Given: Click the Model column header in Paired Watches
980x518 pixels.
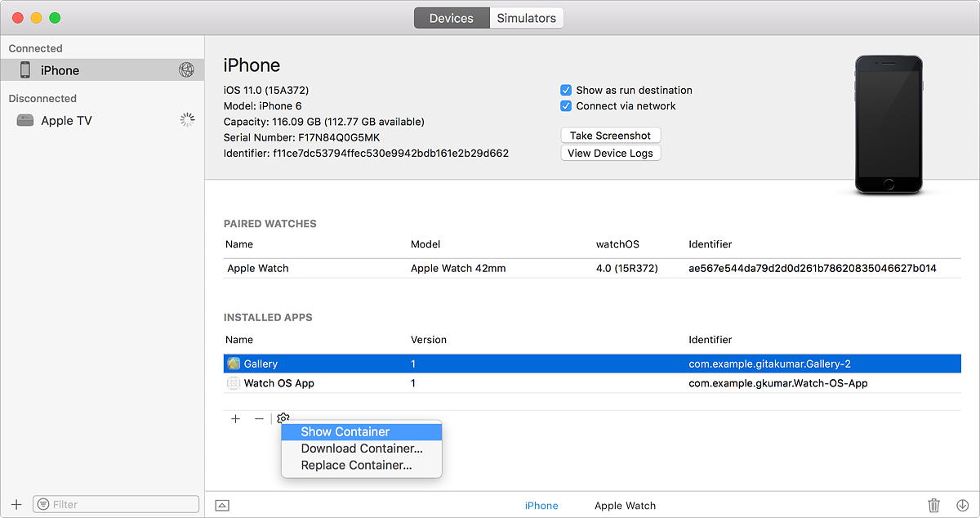Looking at the screenshot, I should point(425,244).
